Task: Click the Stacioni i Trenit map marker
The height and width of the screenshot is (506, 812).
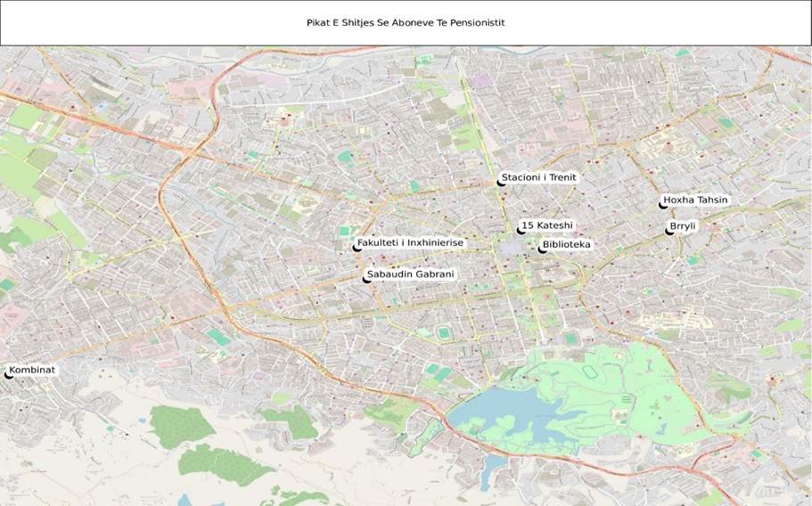Action: (x=501, y=183)
